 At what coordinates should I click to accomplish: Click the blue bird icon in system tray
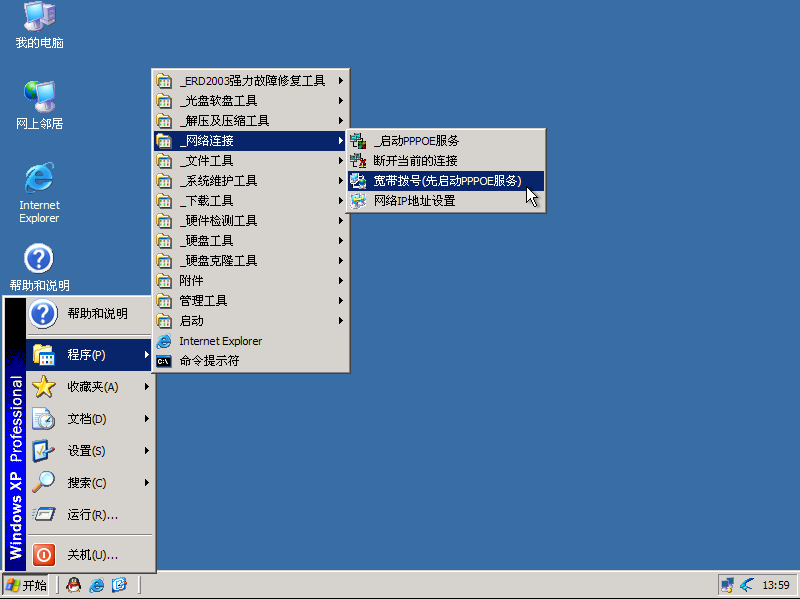point(748,585)
